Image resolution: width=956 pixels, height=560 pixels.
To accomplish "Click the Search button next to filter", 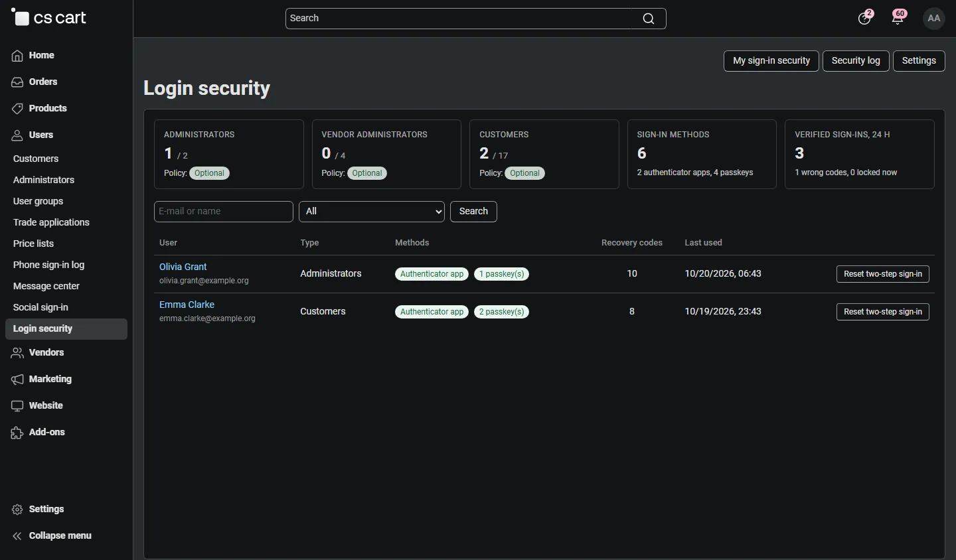I will (473, 212).
